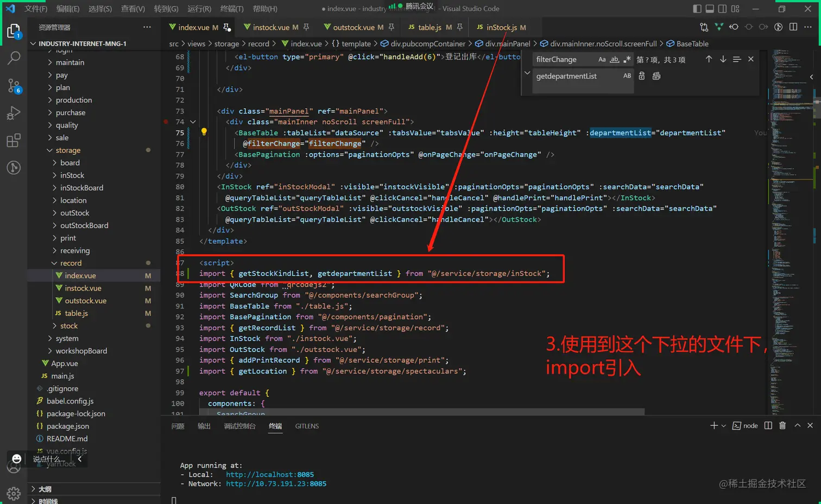The image size is (821, 504).
Task: Replace all matches icon
Action: (656, 76)
